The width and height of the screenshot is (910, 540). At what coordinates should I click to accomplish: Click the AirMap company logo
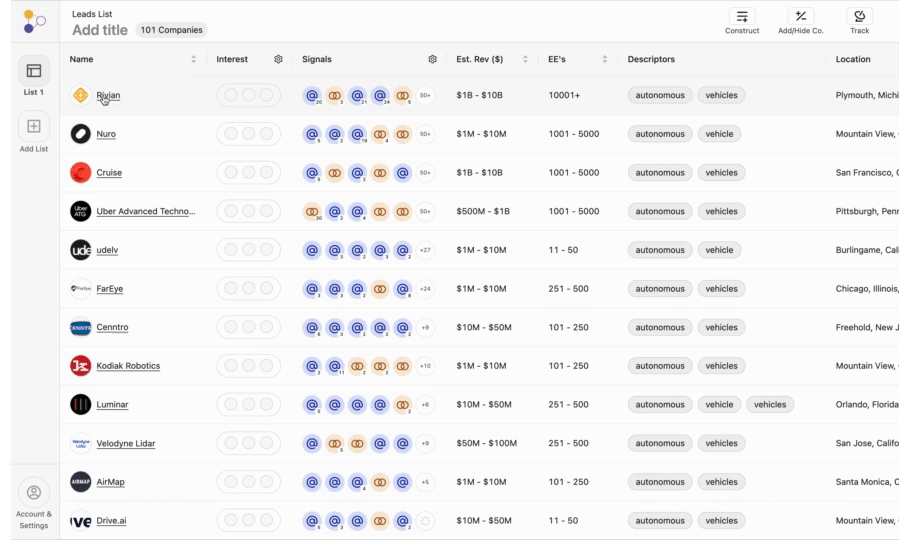[x=81, y=482]
